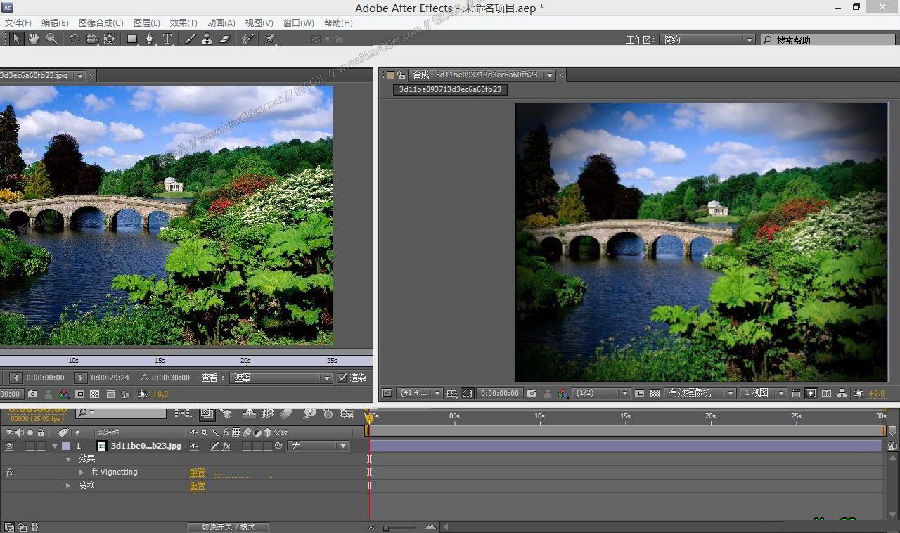Screen dimensions: 900x533
Task: Select the Pen tool in the toolbar
Action: coord(149,39)
